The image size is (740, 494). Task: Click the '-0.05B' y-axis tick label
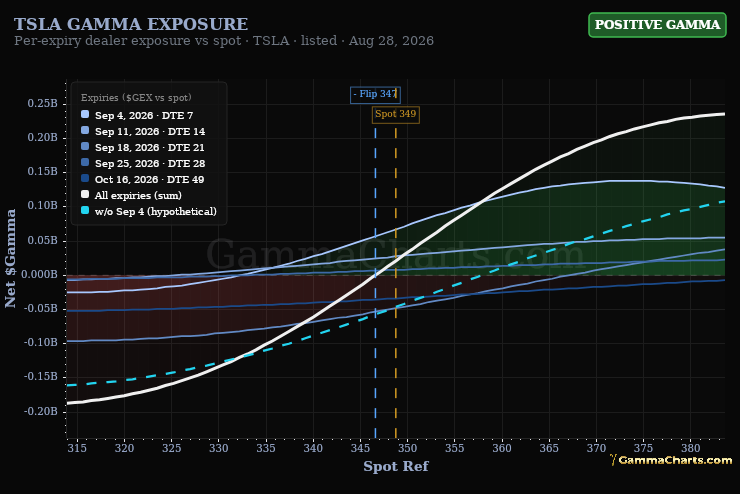coord(41,309)
